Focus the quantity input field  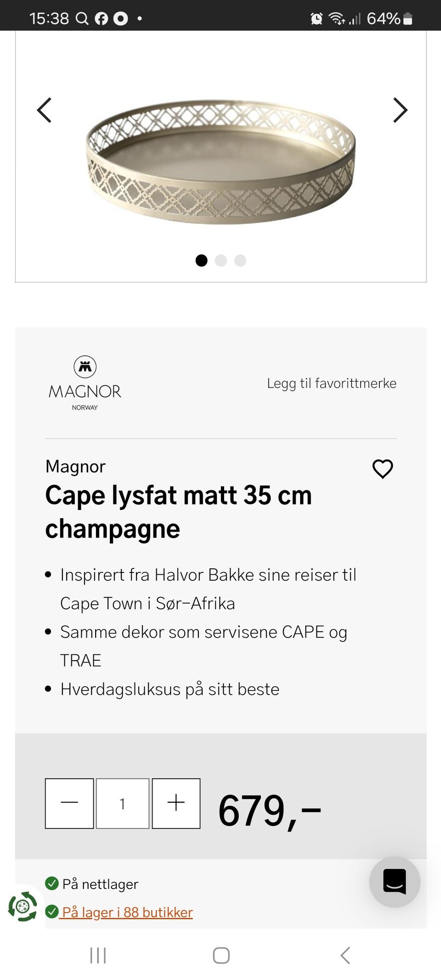point(123,803)
